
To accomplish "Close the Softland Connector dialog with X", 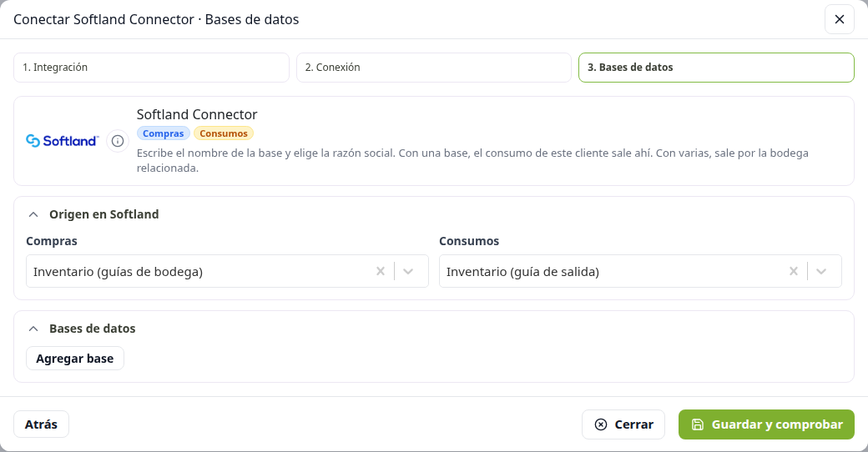I will (x=840, y=19).
